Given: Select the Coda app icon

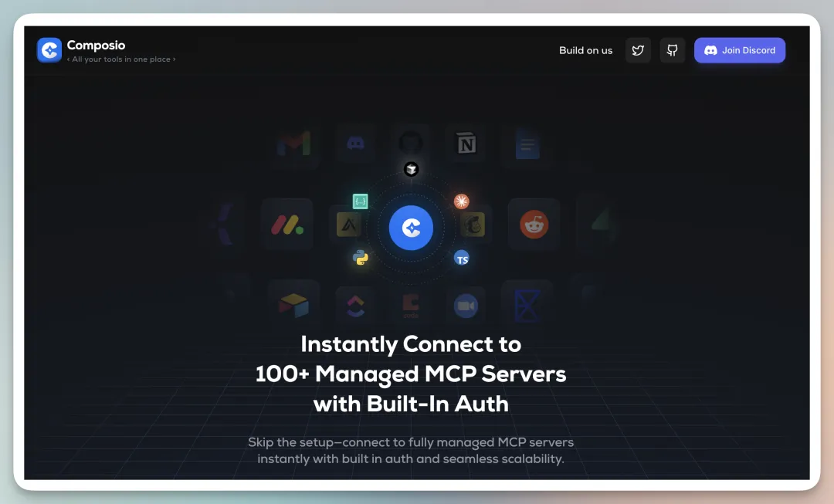Looking at the screenshot, I should click(411, 306).
